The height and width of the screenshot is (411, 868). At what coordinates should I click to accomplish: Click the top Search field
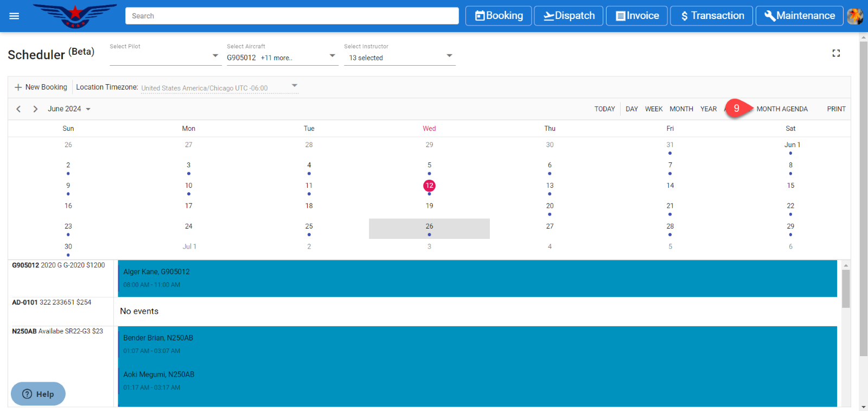[292, 16]
